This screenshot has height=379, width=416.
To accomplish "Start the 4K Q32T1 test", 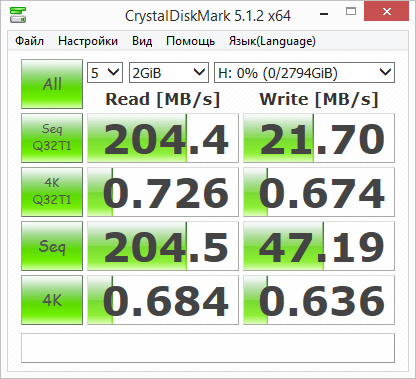I will [x=52, y=192].
